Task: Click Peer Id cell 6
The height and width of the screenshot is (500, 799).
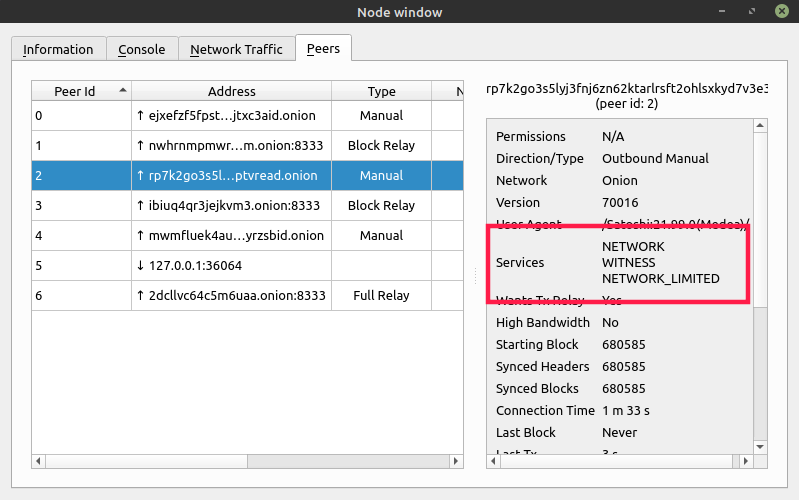Action: tap(81, 296)
